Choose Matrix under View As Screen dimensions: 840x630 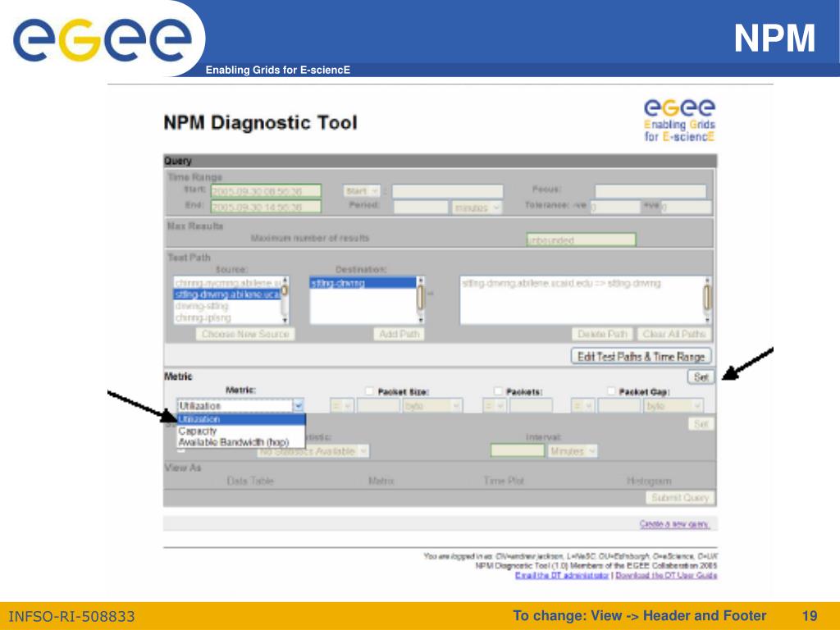381,481
